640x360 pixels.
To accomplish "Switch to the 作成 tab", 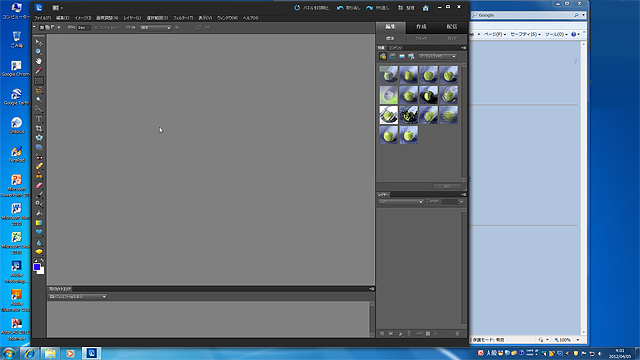I will point(421,27).
